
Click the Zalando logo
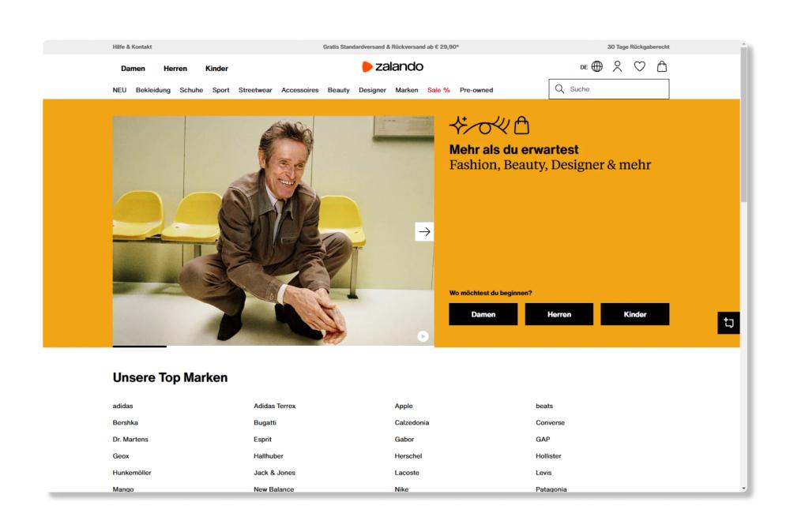click(393, 66)
